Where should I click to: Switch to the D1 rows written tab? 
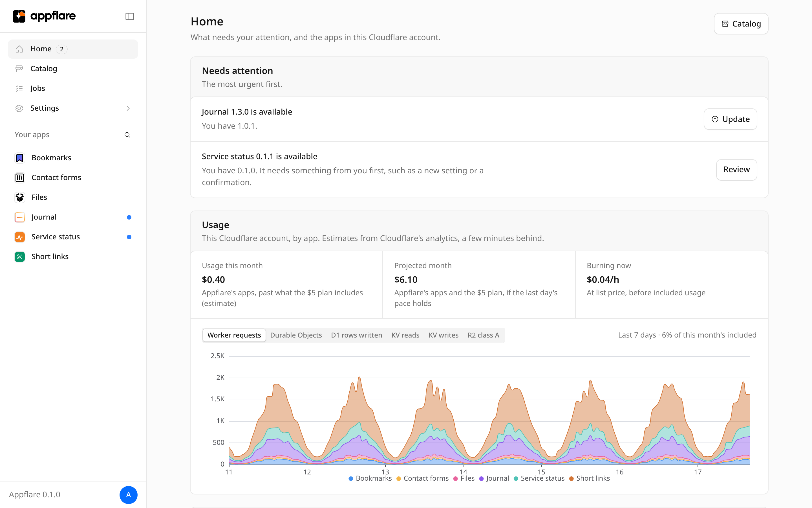coord(356,335)
